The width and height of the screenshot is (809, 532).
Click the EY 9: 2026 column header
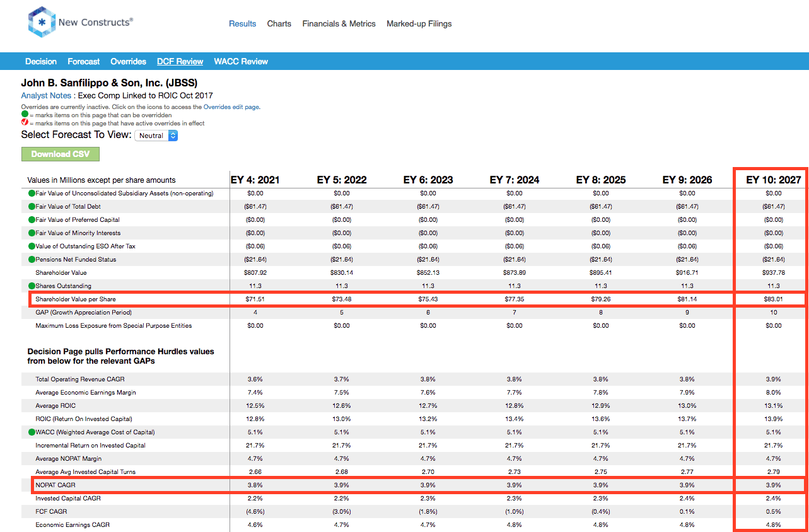click(x=687, y=180)
